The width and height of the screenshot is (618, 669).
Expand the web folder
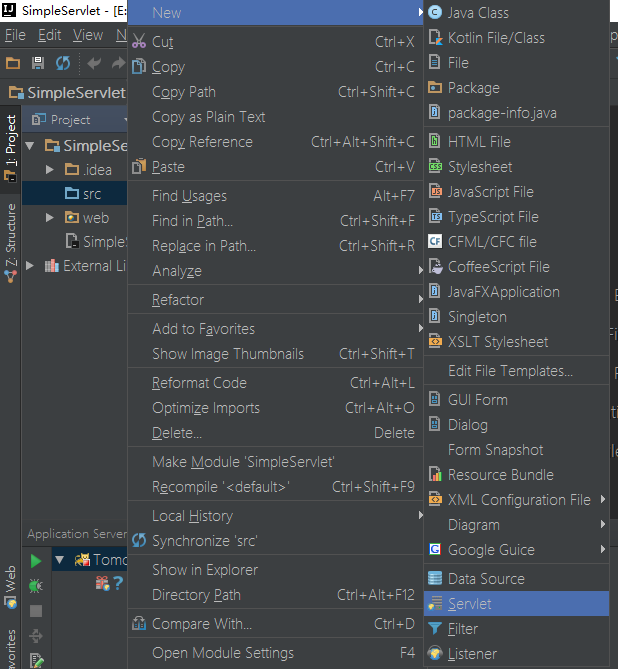click(50, 218)
